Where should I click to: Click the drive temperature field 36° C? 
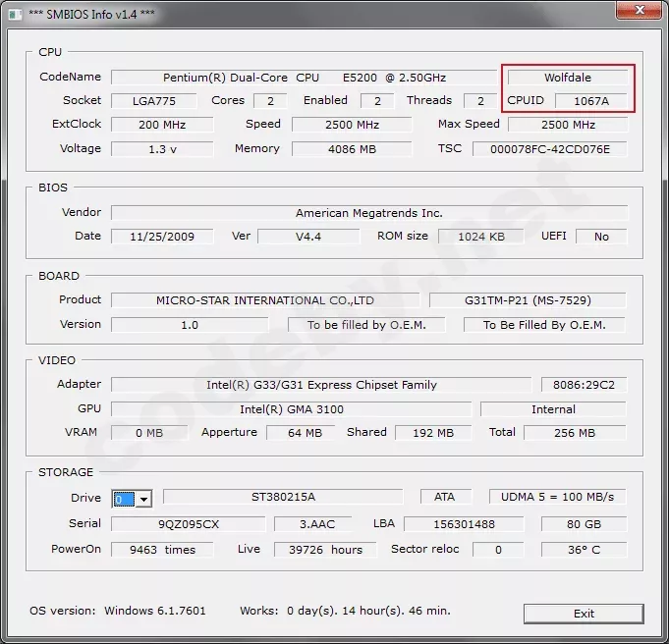(584, 550)
